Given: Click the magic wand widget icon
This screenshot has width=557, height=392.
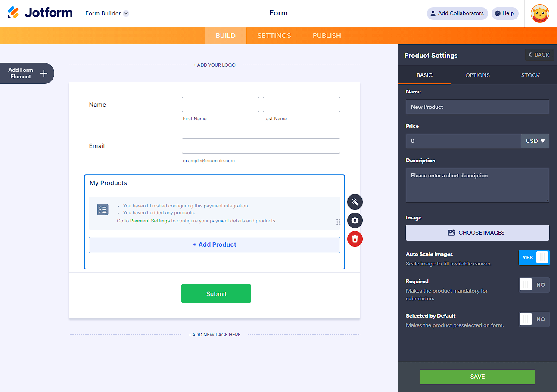Looking at the screenshot, I should pos(355,202).
